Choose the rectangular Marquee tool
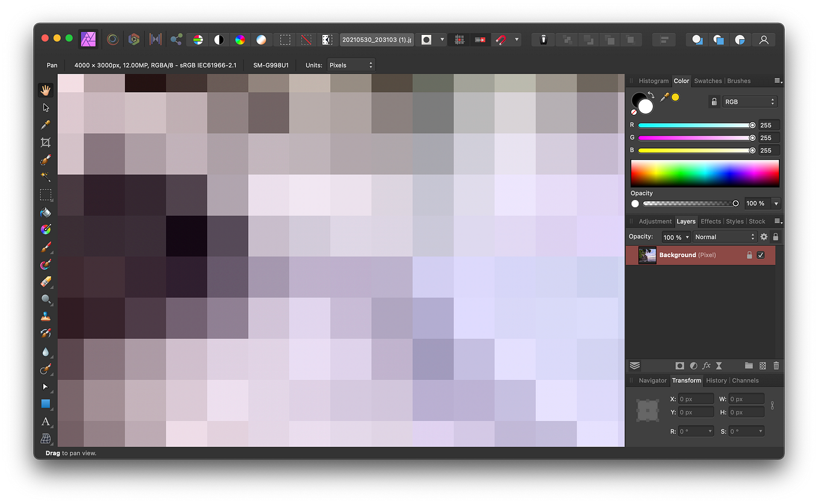The width and height of the screenshot is (818, 504). point(46,194)
